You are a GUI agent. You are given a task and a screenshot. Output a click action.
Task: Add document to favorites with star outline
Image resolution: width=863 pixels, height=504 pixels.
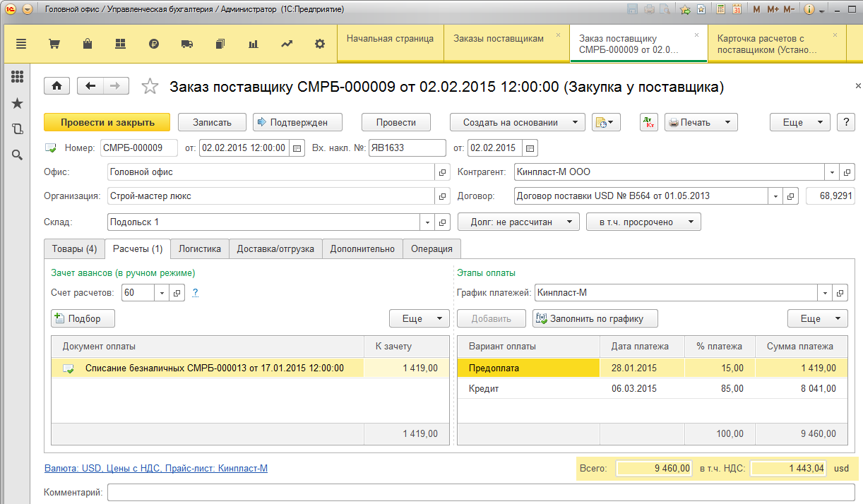click(150, 86)
